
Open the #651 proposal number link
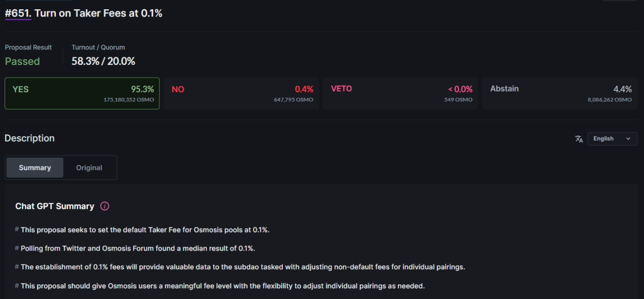pos(18,14)
